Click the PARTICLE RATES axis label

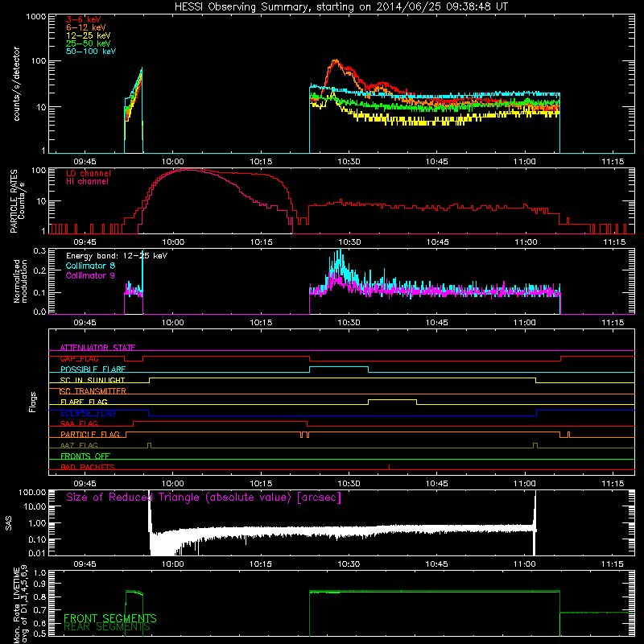coord(17,201)
